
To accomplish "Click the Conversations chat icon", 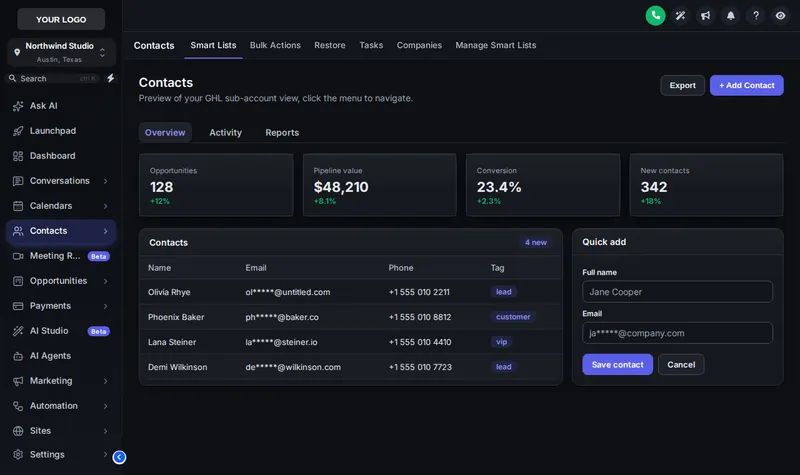I will pyautogui.click(x=18, y=181).
